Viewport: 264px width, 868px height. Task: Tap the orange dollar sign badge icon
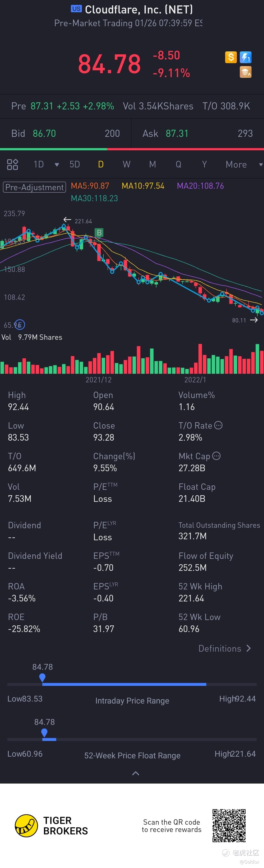click(231, 57)
